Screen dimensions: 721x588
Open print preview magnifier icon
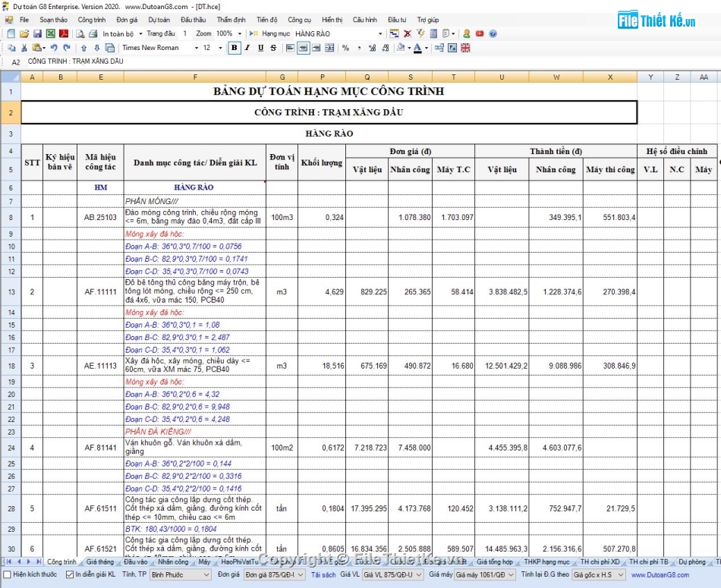pos(80,33)
